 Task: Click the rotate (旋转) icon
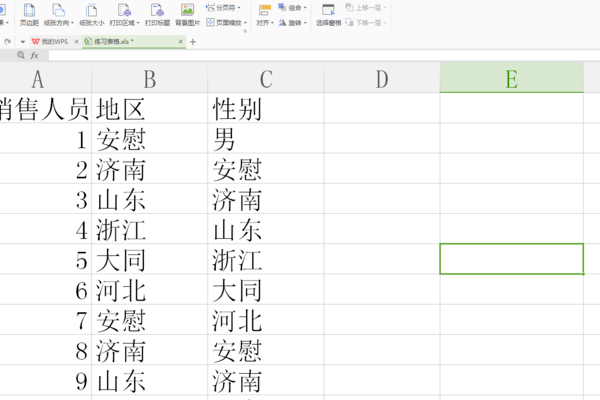[282, 23]
